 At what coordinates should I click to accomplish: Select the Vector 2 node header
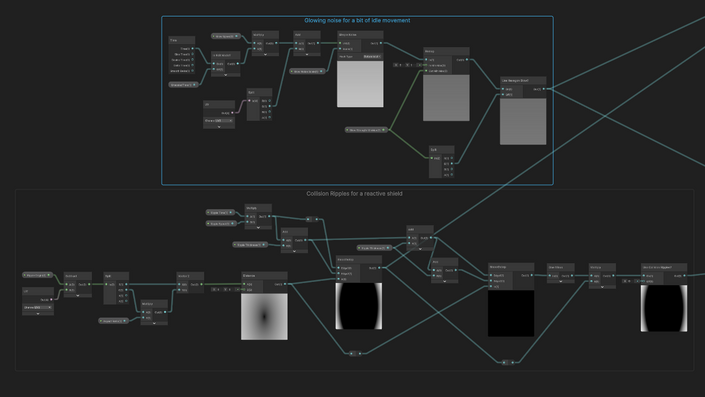point(190,276)
